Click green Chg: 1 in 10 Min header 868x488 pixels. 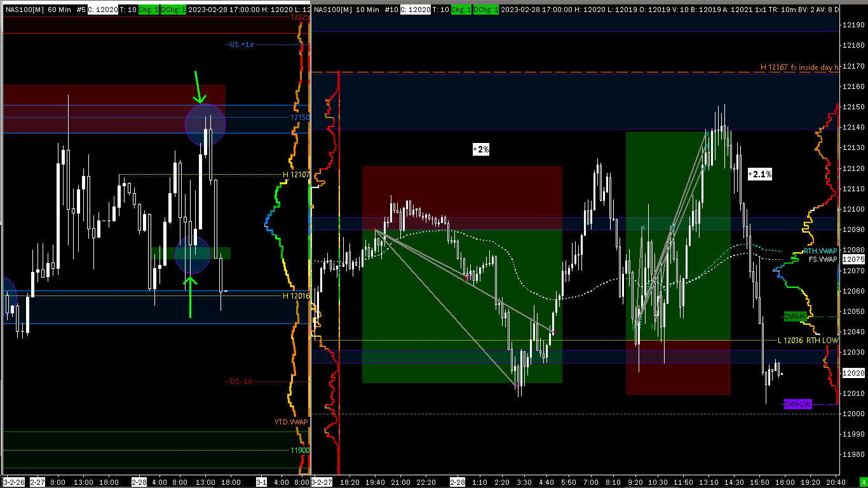[x=461, y=10]
